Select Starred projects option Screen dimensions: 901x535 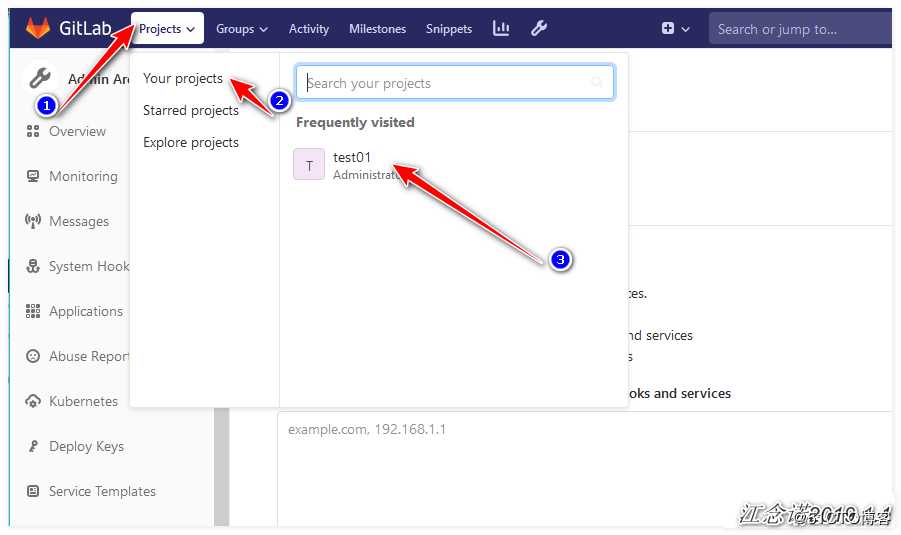(x=191, y=110)
